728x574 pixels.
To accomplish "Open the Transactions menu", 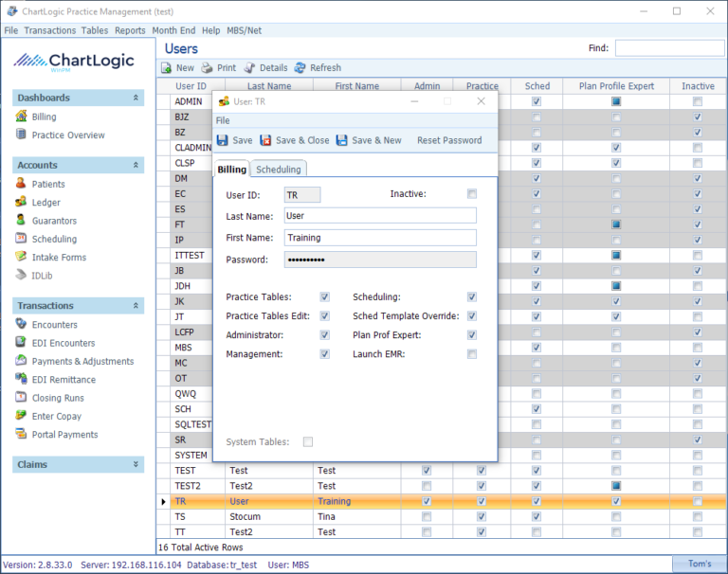I will pyautogui.click(x=49, y=30).
